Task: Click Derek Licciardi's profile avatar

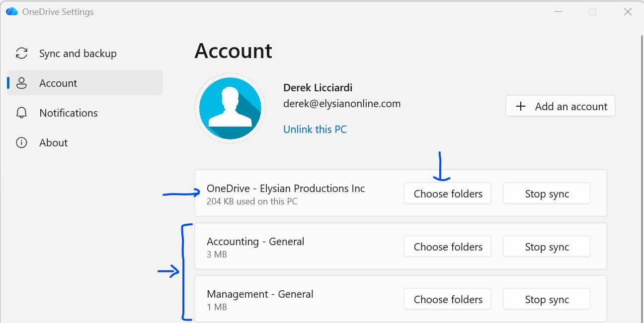Action: (230, 108)
